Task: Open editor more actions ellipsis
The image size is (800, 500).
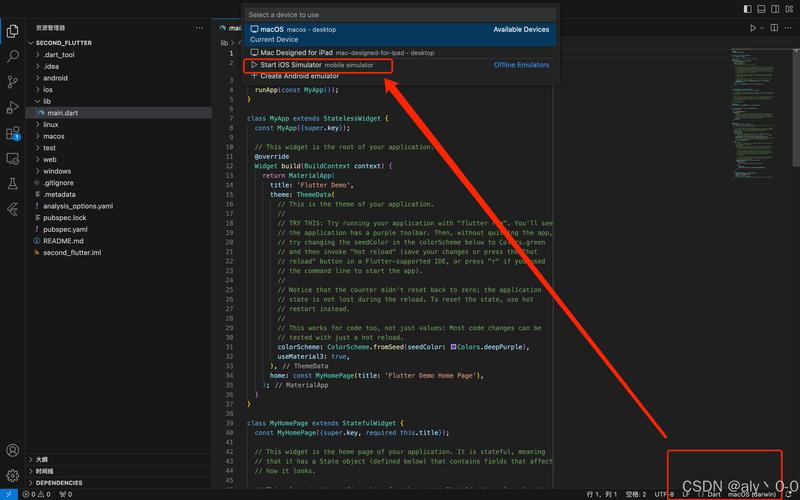Action: coord(789,28)
